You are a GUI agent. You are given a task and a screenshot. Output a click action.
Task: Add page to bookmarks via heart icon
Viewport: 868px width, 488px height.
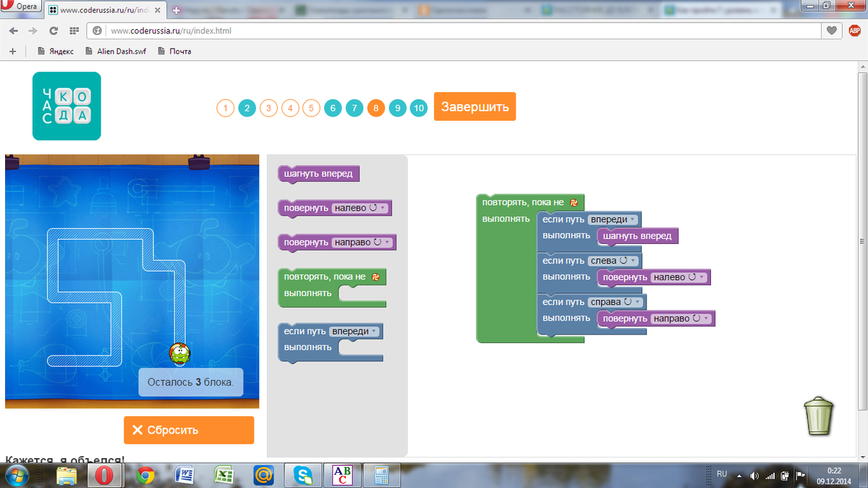pos(832,31)
